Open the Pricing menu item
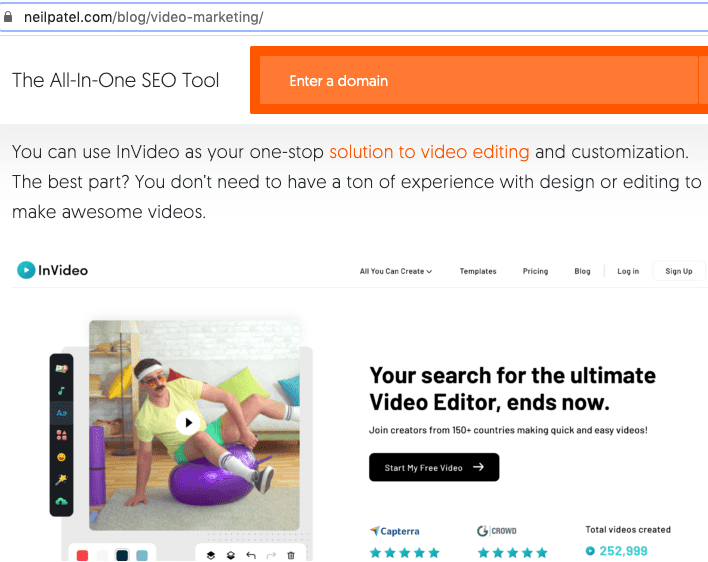Viewport: 708px width, 562px height. pos(535,271)
